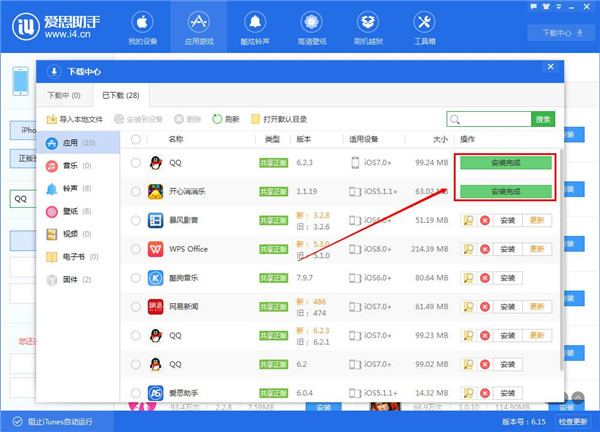Viewport: 600px width, 432px height.
Task: Select the QQ 6.2.3 99.24 MB row checkbox
Action: coord(135,163)
